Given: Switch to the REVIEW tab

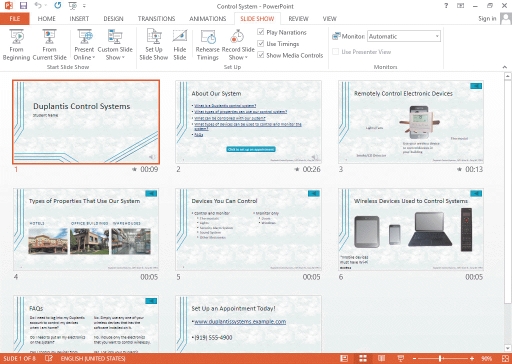Looking at the screenshot, I should tap(298, 19).
